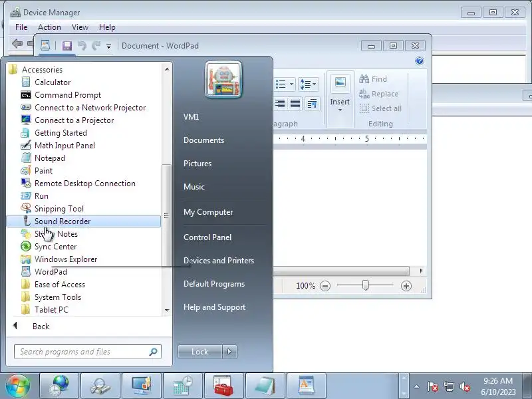This screenshot has height=399, width=532.
Task: Click the Lock button
Action: (x=200, y=352)
